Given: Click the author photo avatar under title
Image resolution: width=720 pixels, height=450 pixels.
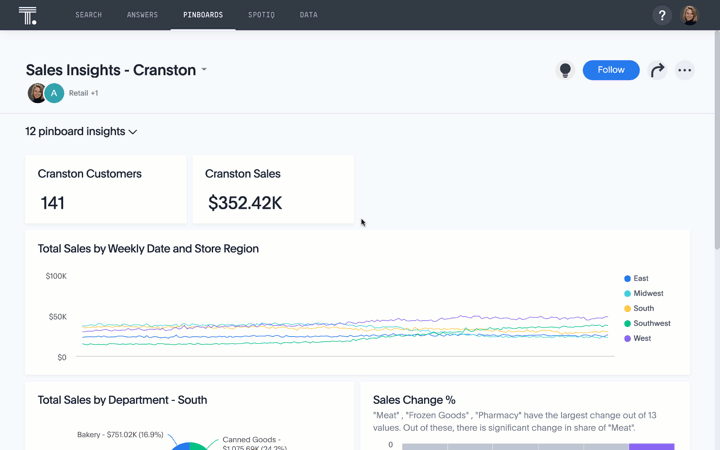Looking at the screenshot, I should pos(37,93).
